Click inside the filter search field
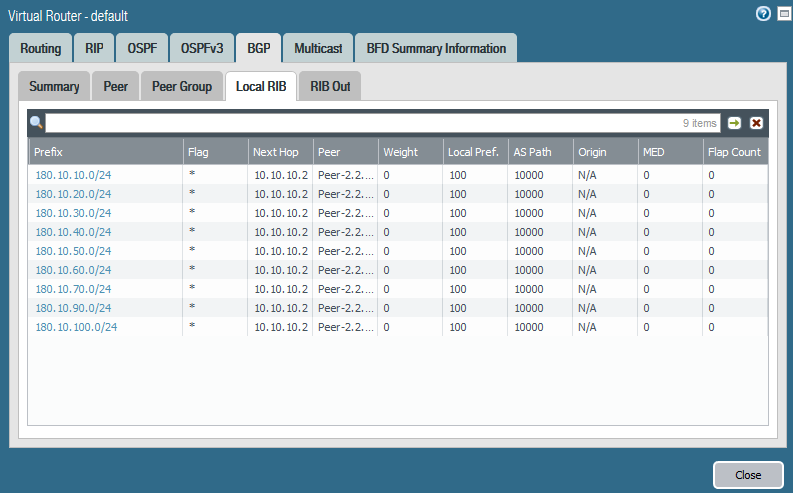The height and width of the screenshot is (493, 793). (x=360, y=123)
